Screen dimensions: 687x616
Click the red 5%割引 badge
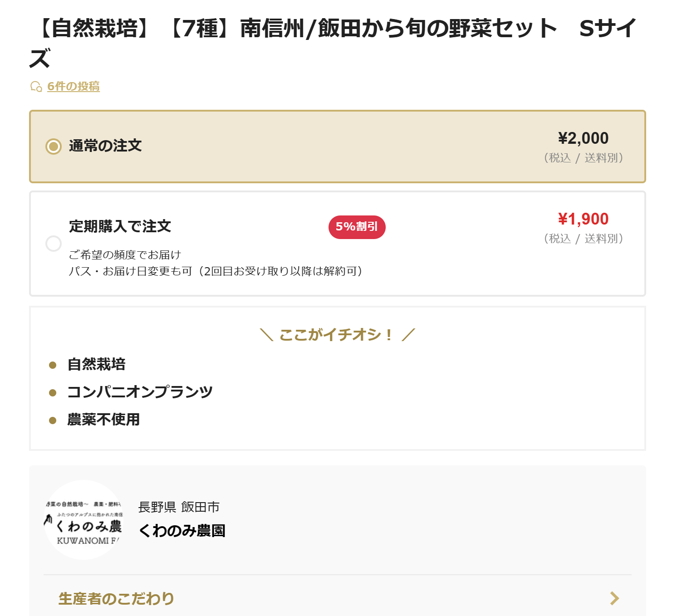pos(357,227)
